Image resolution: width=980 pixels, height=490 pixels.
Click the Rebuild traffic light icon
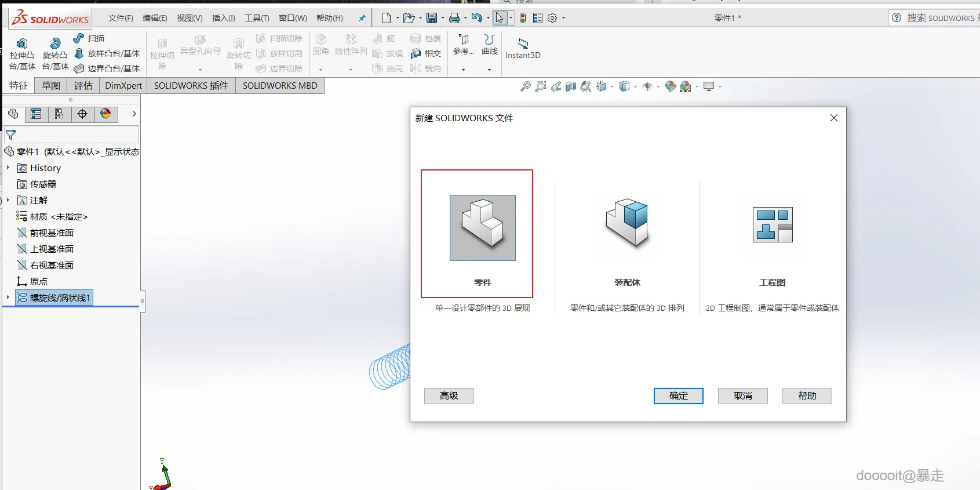point(523,18)
